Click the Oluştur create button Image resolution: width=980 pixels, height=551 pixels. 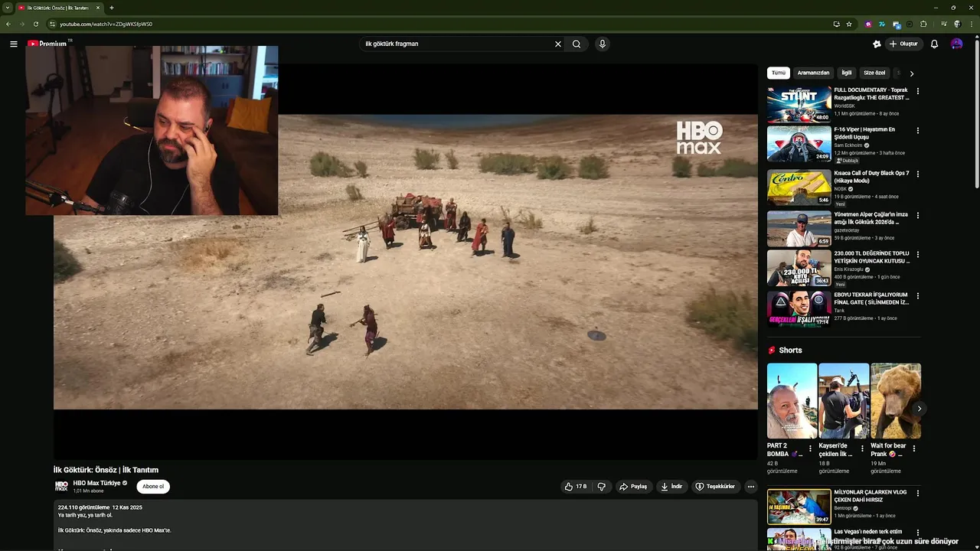point(903,44)
